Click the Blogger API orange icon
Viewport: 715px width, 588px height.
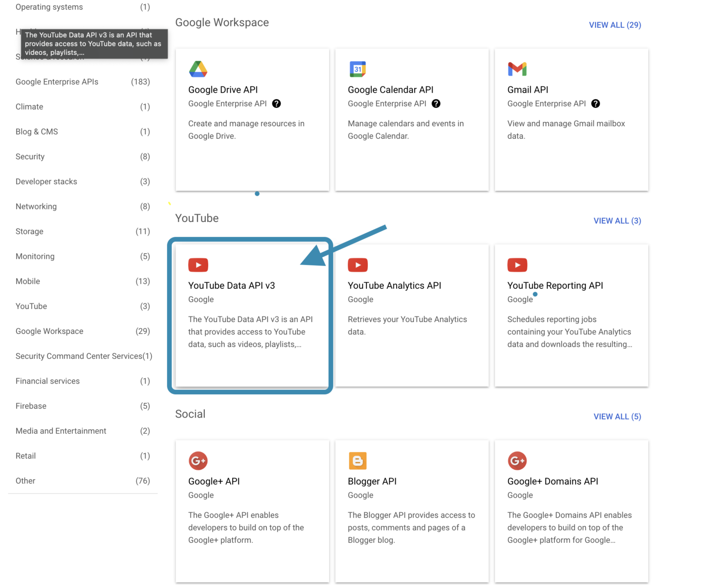[357, 461]
